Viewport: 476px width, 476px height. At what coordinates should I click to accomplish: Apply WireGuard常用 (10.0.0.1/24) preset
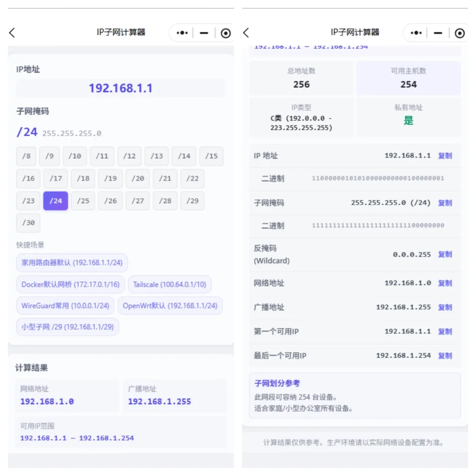click(65, 306)
